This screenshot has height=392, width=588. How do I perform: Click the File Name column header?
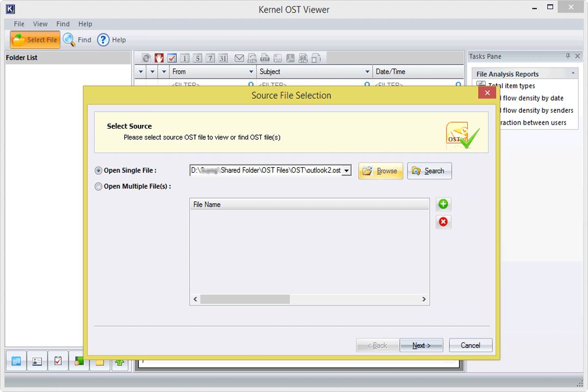pos(309,205)
